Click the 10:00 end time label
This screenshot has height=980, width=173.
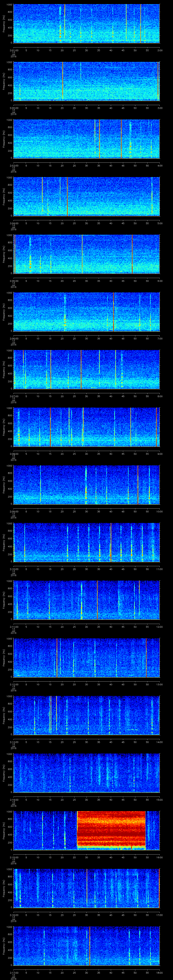tap(159, 511)
